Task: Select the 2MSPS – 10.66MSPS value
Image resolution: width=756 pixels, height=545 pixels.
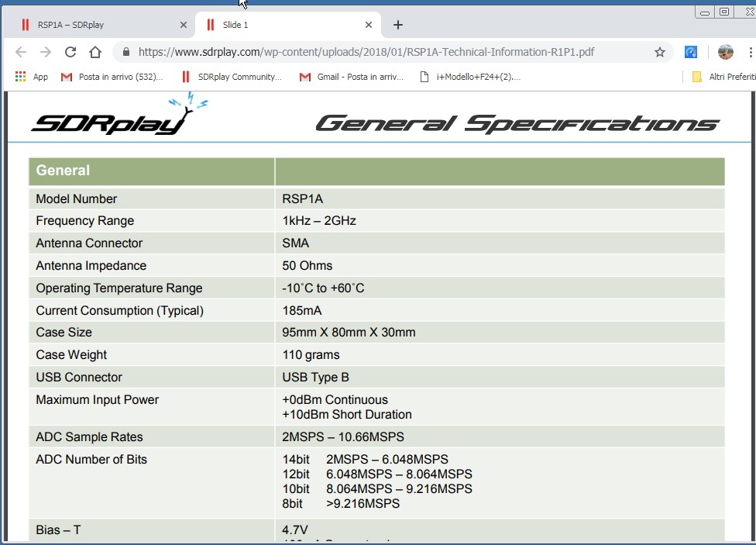Action: click(343, 437)
